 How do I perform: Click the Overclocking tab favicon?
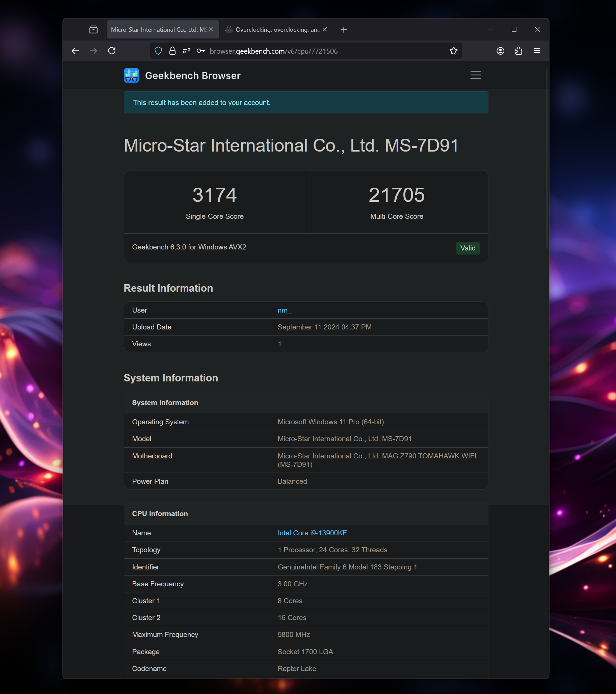pos(229,30)
